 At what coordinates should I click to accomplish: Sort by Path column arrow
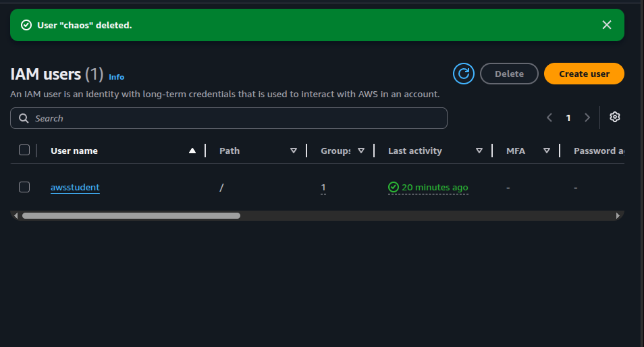click(x=294, y=151)
